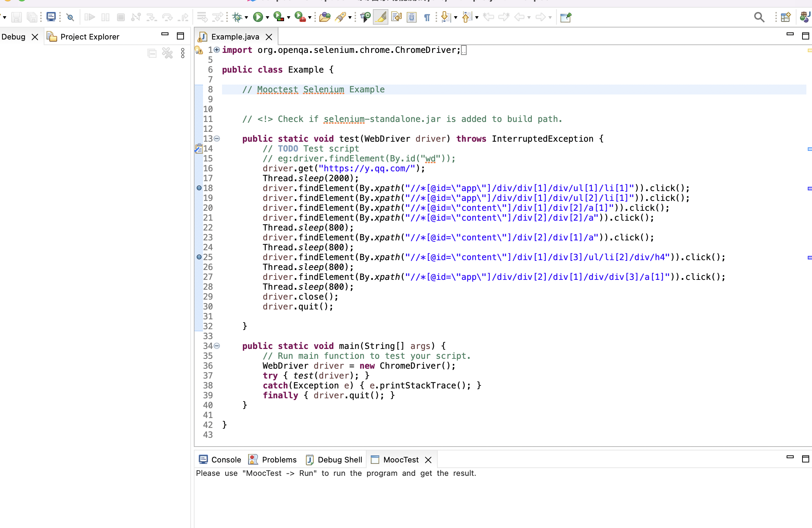Switch to the Project Explorer tab
Image resolution: width=812 pixels, height=528 pixels.
[83, 37]
